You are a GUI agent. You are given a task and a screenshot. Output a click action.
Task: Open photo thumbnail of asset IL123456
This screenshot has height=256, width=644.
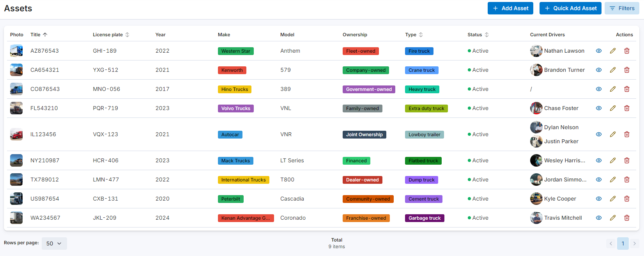(16, 134)
